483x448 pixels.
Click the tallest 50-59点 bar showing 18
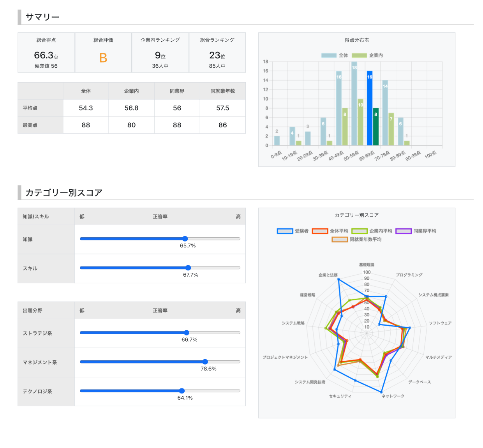[354, 103]
